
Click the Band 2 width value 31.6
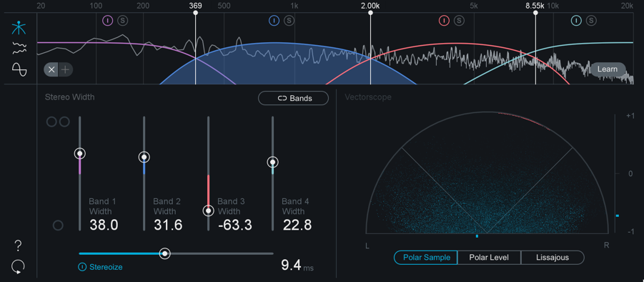point(168,225)
